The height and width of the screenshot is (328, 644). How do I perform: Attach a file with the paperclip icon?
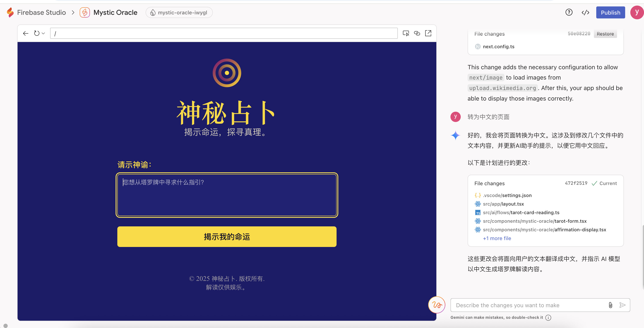611,305
